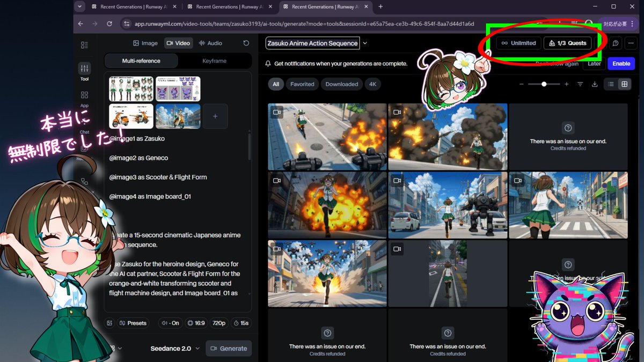Image resolution: width=644 pixels, height=362 pixels.
Task: Select the Image mode
Action: tap(145, 43)
